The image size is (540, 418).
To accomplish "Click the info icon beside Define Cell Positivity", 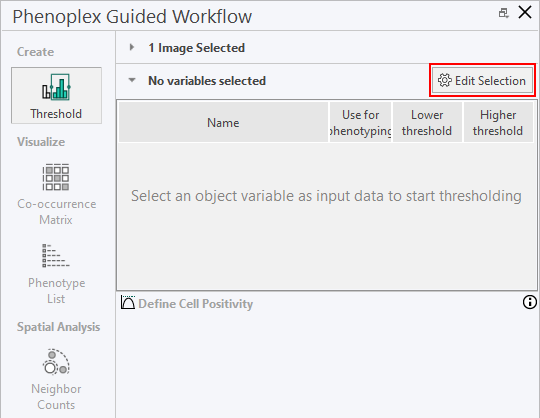I will coord(529,302).
